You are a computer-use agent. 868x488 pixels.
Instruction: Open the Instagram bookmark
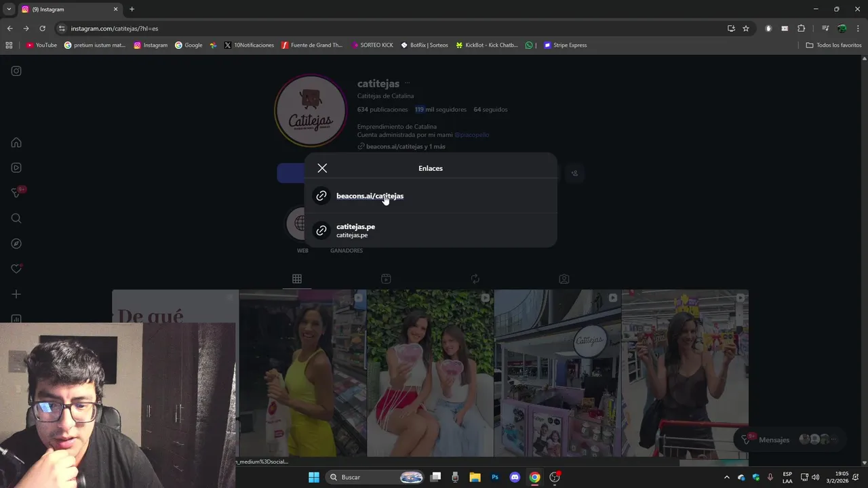[x=151, y=45]
